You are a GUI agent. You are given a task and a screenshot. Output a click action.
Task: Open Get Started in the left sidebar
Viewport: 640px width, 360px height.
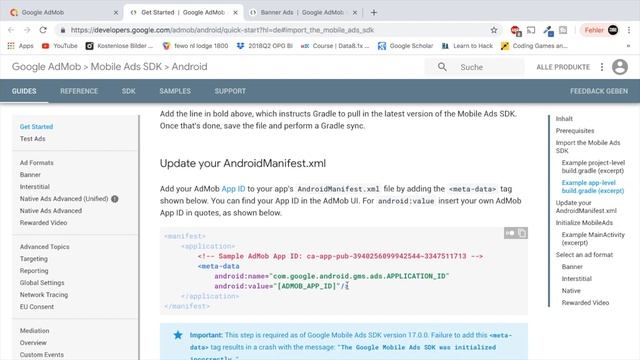(36, 127)
